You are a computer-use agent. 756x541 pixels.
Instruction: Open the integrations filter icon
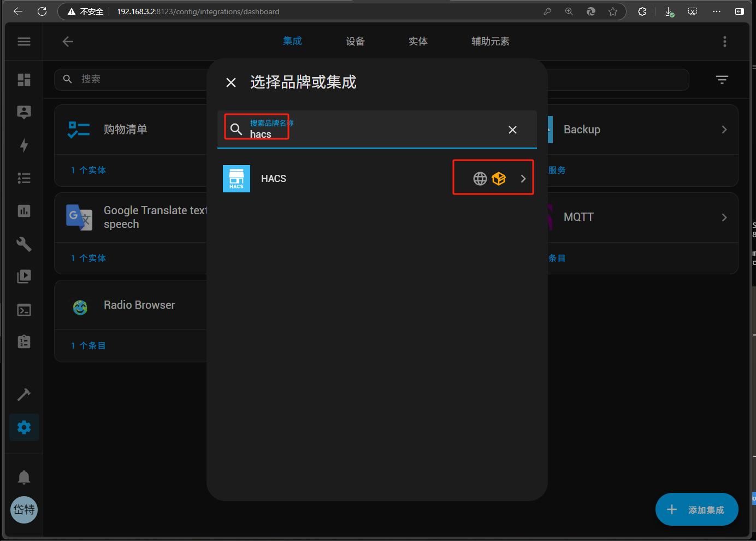click(722, 80)
